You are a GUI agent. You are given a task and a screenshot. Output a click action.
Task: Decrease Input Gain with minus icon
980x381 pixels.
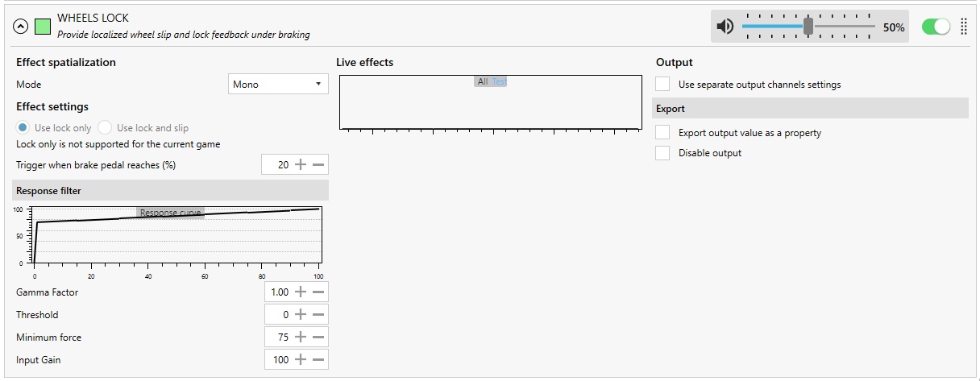(318, 359)
